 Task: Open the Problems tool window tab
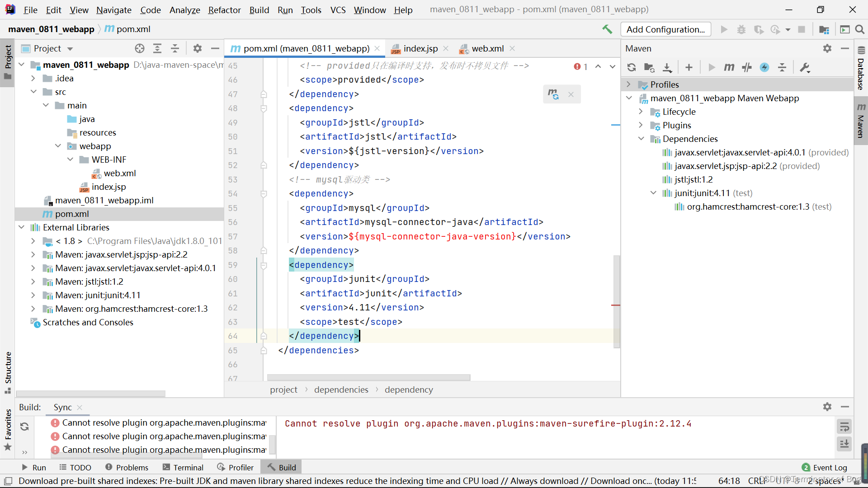(127, 467)
